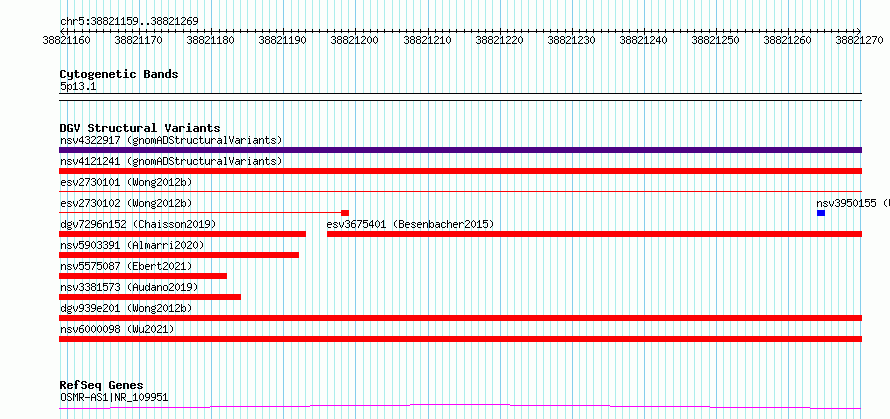Select variant label esv3675401 (Besenbacher2015)
The height and width of the screenshot is (419, 890).
[410, 224]
